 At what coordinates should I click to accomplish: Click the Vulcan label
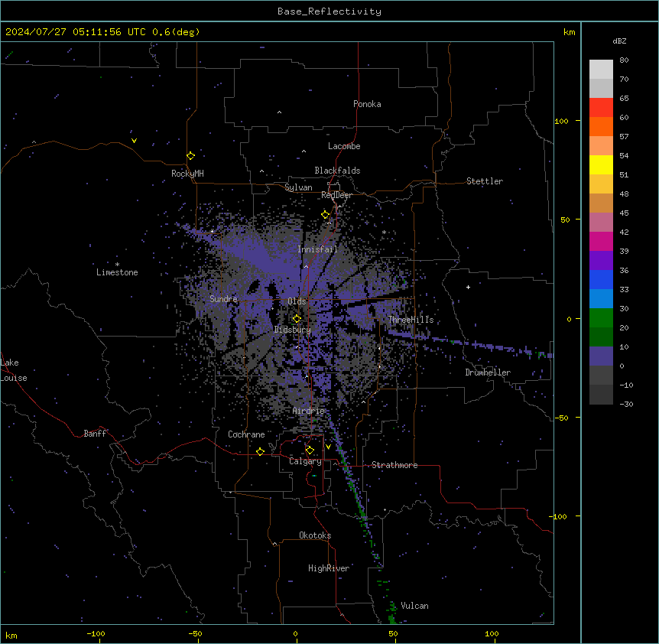pos(415,606)
